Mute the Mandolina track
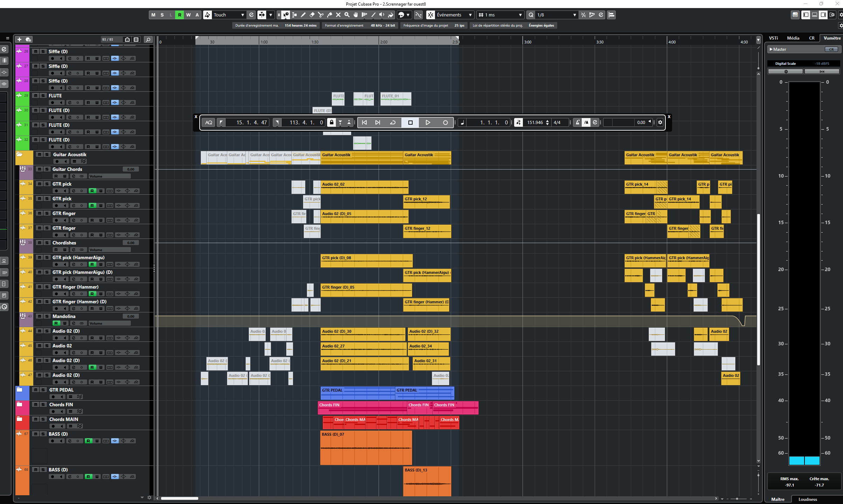This screenshot has width=843, height=504. tap(40, 316)
